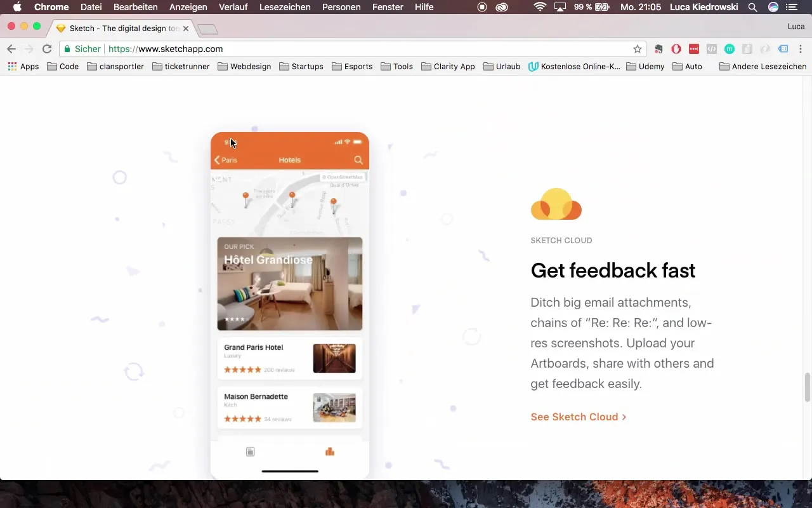Open the red stop-hand ad blocker extension
The height and width of the screenshot is (508, 812).
click(x=676, y=49)
